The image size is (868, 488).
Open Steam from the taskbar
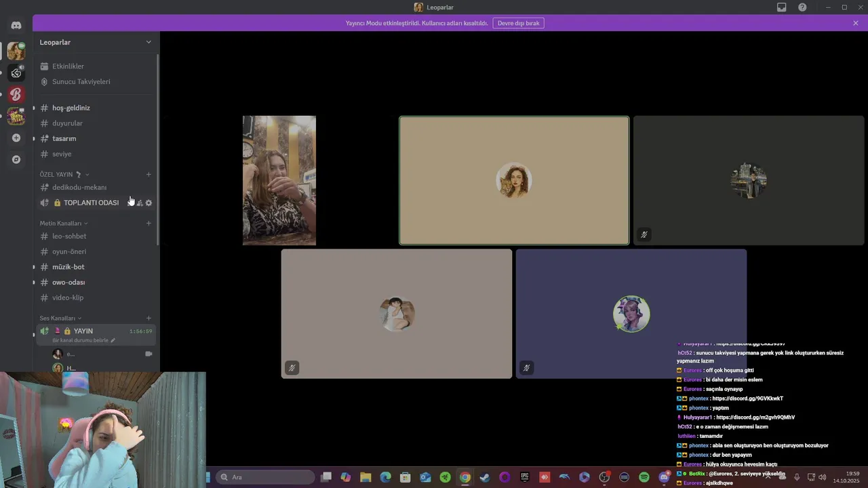coord(485,477)
